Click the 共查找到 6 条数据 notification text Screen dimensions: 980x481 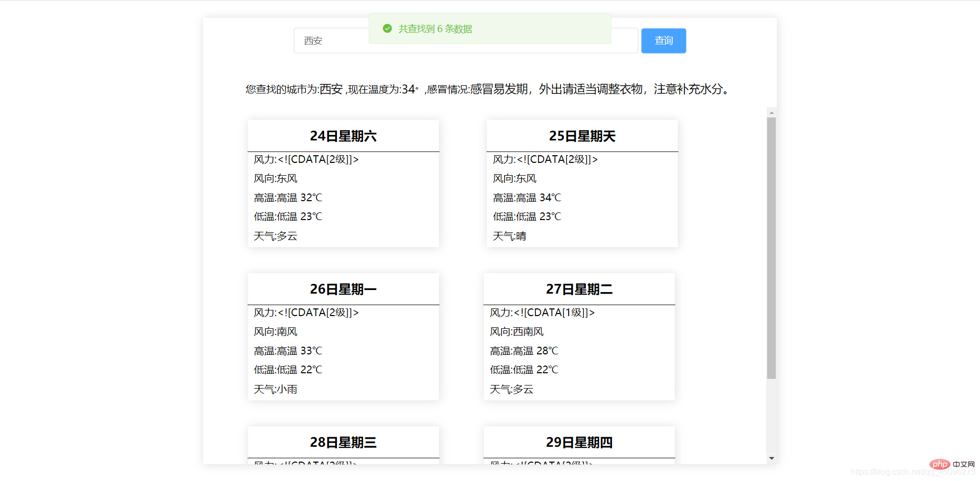click(x=435, y=29)
